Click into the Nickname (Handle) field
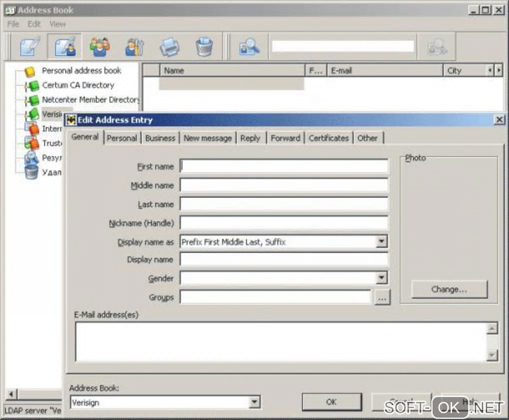This screenshot has width=509, height=420. (284, 223)
